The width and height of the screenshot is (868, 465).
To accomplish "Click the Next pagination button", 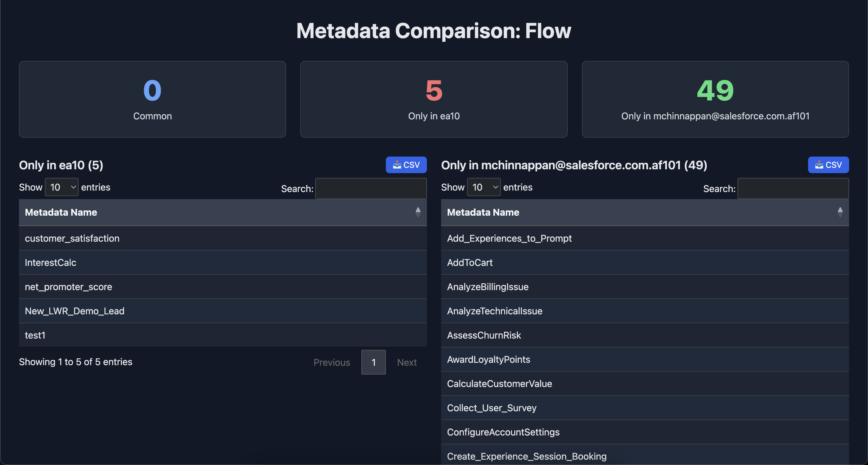I will [407, 362].
